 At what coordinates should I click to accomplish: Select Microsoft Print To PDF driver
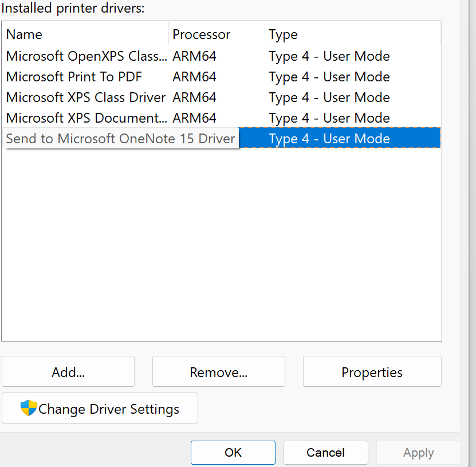pyautogui.click(x=222, y=77)
